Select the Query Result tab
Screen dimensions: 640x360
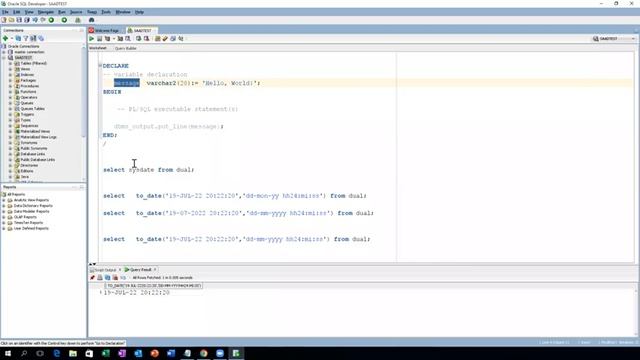click(x=140, y=270)
